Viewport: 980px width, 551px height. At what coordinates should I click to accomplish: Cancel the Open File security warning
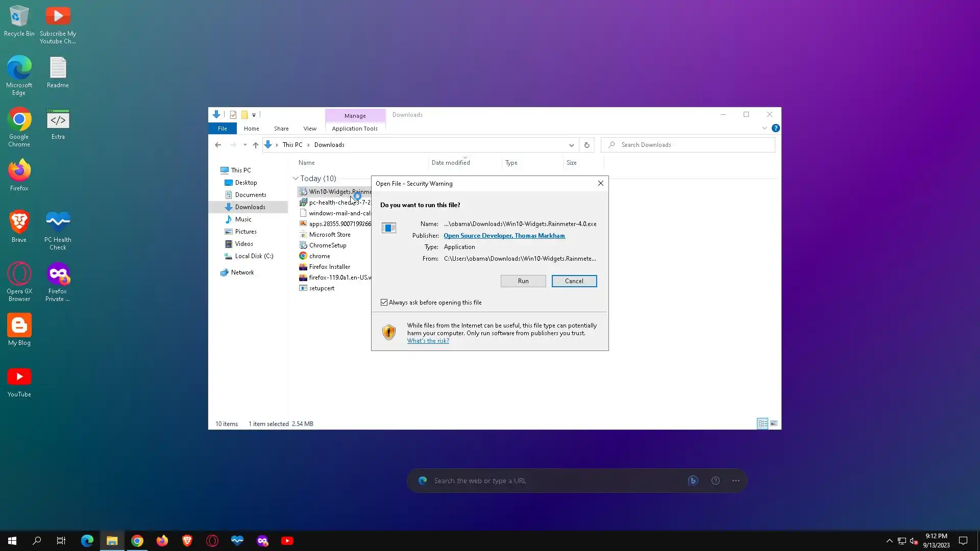click(574, 281)
